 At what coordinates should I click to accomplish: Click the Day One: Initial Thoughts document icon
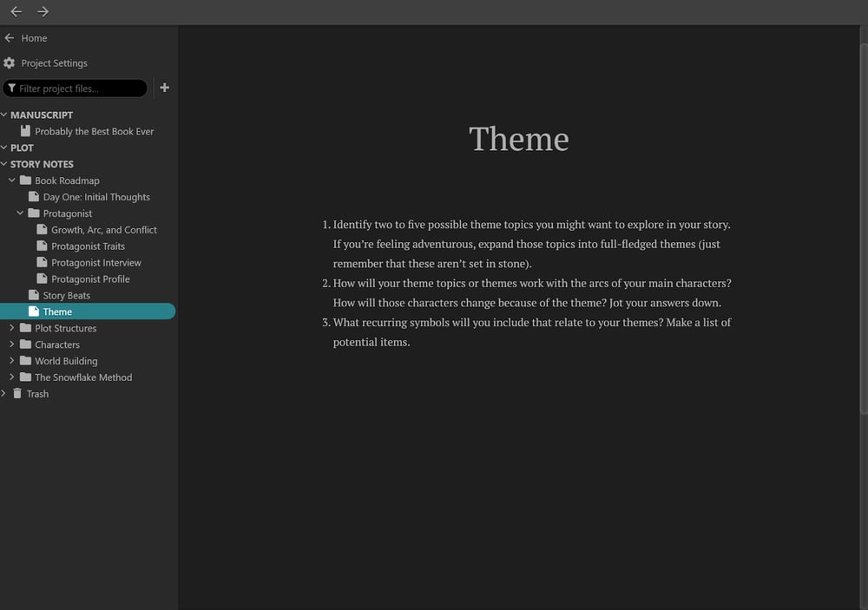pos(34,196)
